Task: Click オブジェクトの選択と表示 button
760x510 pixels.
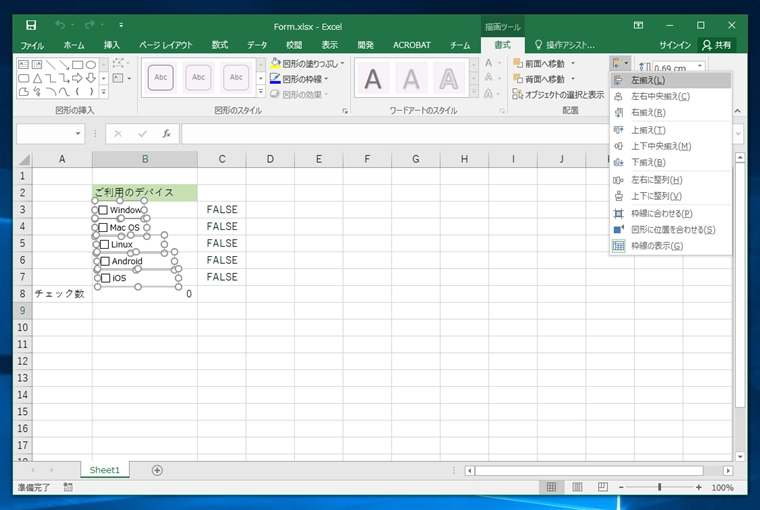Action: [558, 95]
